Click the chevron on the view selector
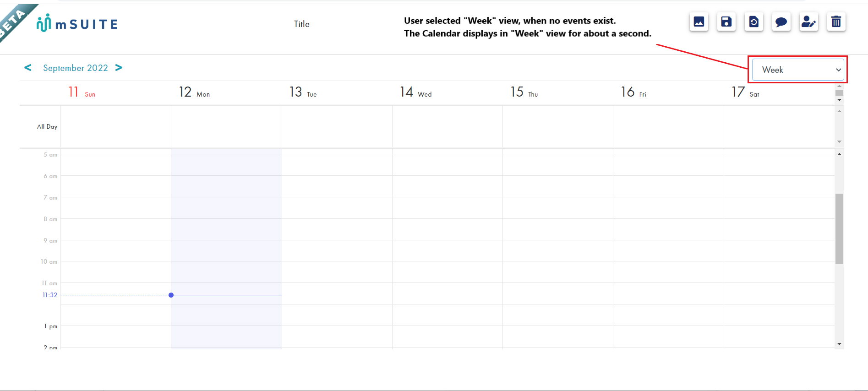 [x=839, y=70]
